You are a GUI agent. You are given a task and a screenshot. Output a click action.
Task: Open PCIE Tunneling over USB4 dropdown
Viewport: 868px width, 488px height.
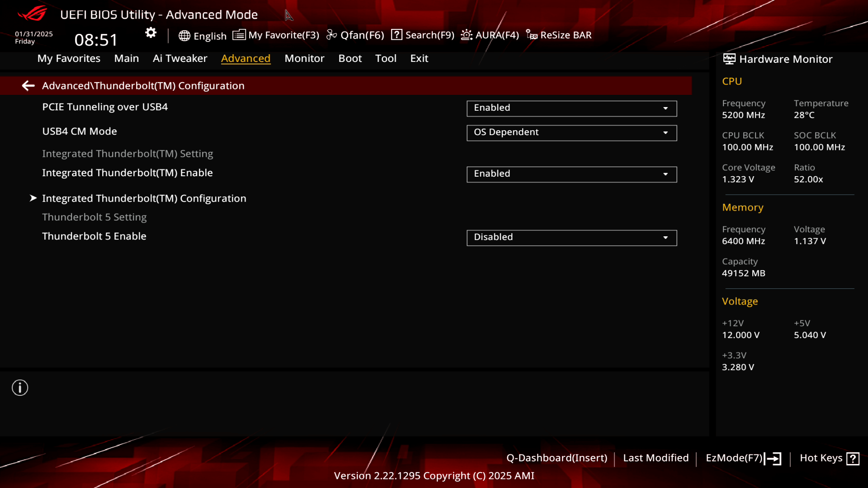click(x=571, y=108)
